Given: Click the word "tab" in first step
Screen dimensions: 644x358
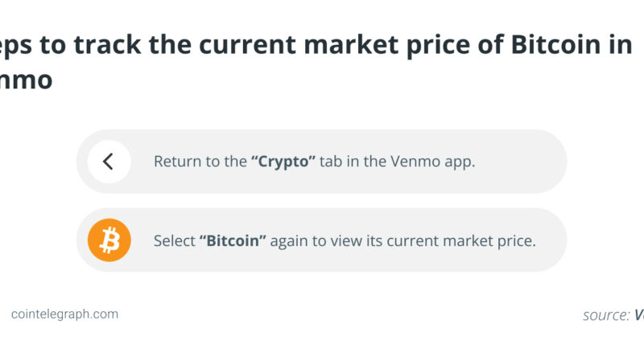Looking at the screenshot, I should coord(331,162).
